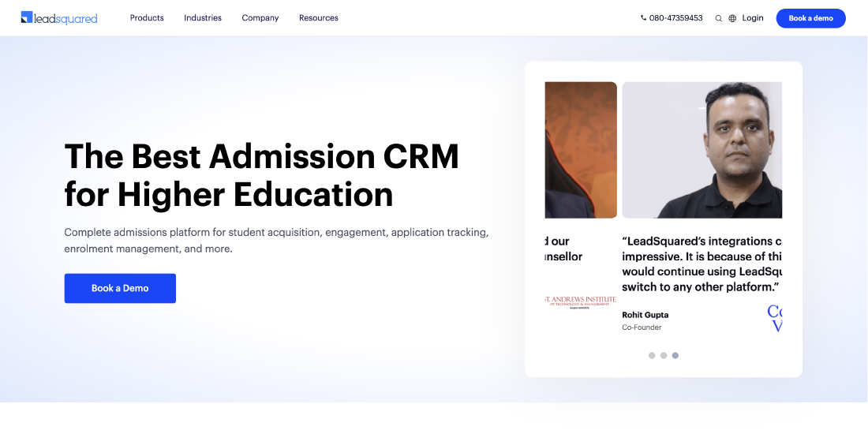The height and width of the screenshot is (434, 868).
Task: Expand the Company navigation menu
Action: (260, 18)
